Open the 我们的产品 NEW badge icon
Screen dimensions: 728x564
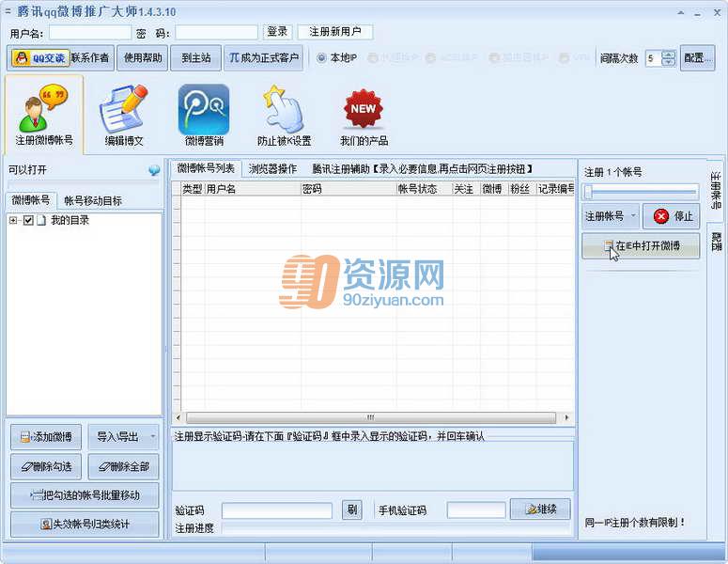click(x=364, y=115)
